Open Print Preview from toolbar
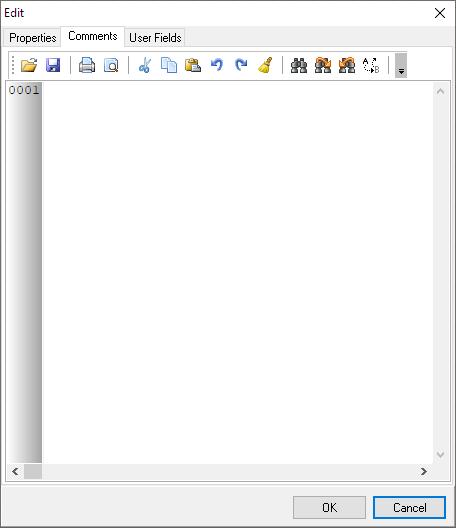The height and width of the screenshot is (528, 456). point(111,65)
